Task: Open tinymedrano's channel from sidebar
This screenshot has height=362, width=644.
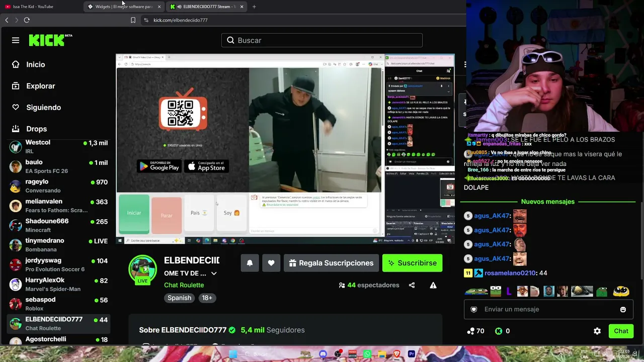Action: [59, 245]
